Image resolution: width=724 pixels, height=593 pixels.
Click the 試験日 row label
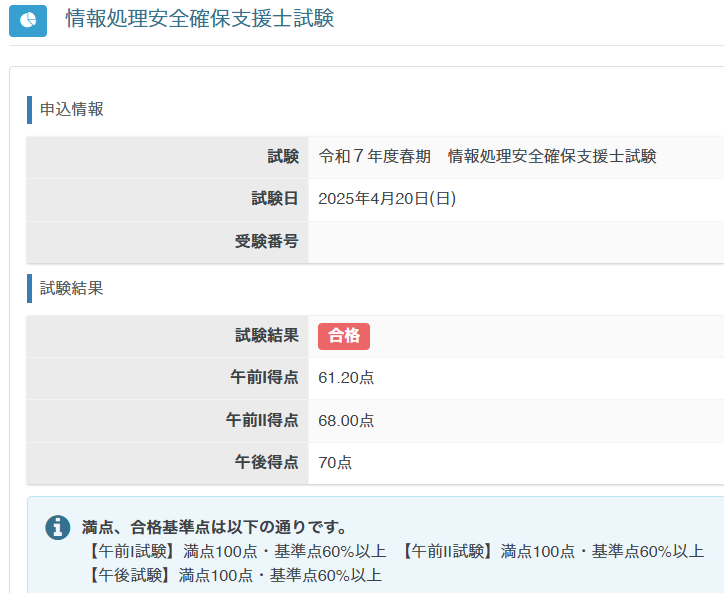point(275,199)
